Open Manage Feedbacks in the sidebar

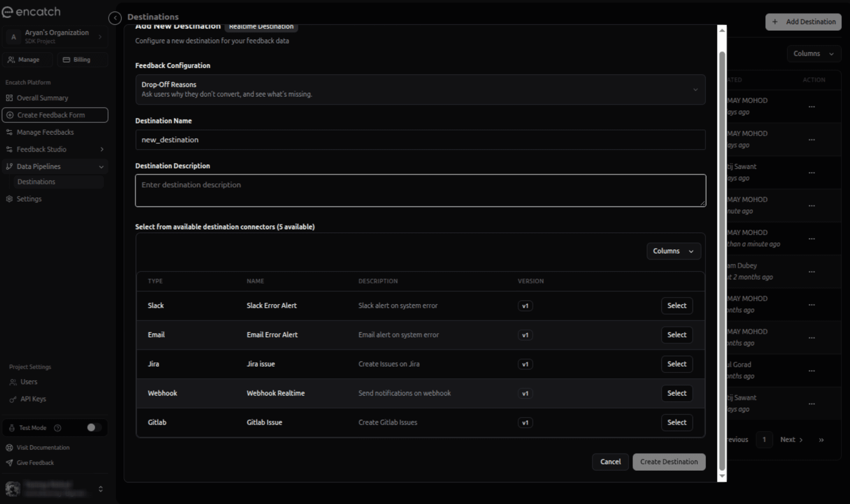45,132
